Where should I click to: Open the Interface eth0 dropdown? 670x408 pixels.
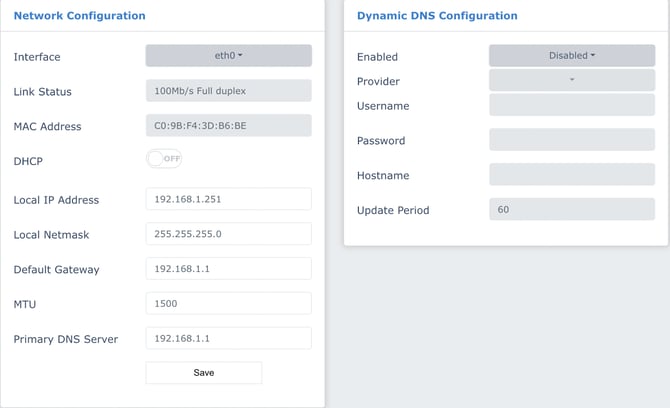[228, 56]
